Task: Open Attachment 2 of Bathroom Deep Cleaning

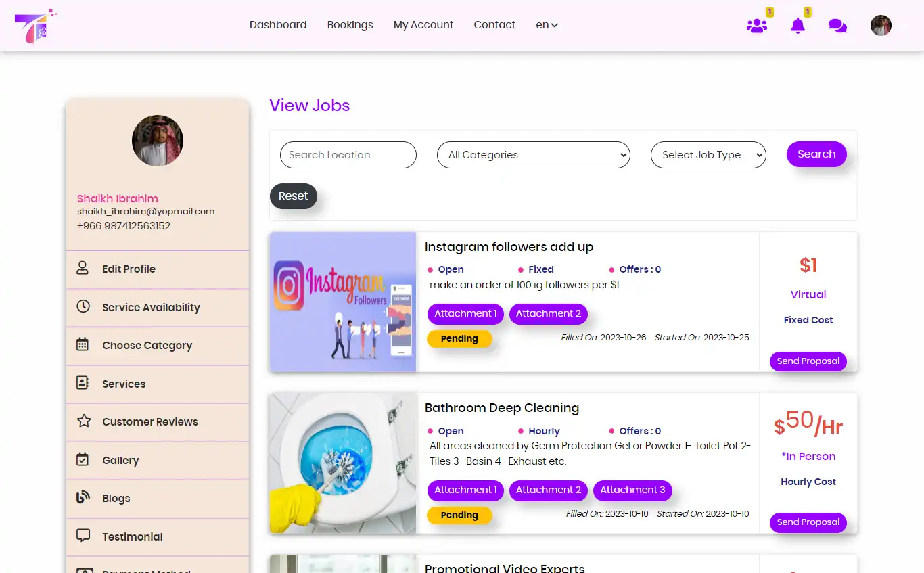Action: coord(549,490)
